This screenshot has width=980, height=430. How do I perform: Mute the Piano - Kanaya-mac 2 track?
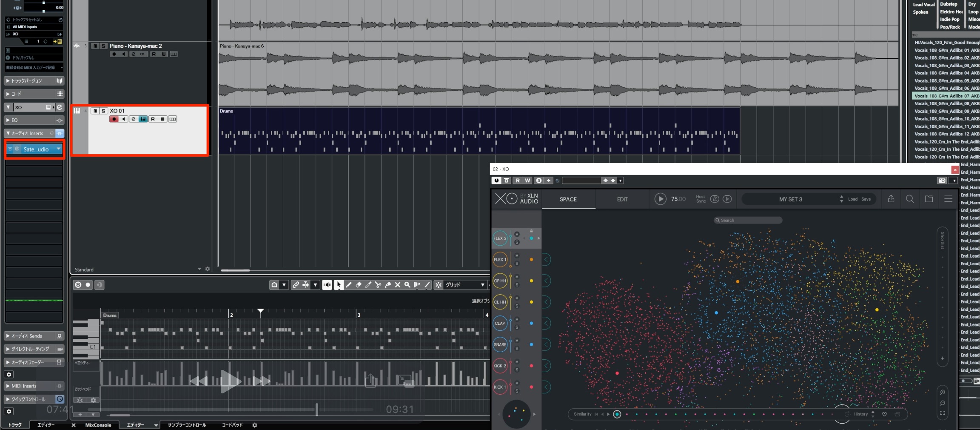pyautogui.click(x=95, y=46)
